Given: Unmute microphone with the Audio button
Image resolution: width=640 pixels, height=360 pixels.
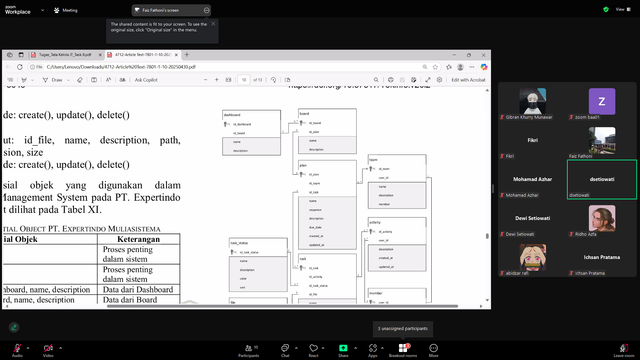Looking at the screenshot, I should [x=17, y=350].
